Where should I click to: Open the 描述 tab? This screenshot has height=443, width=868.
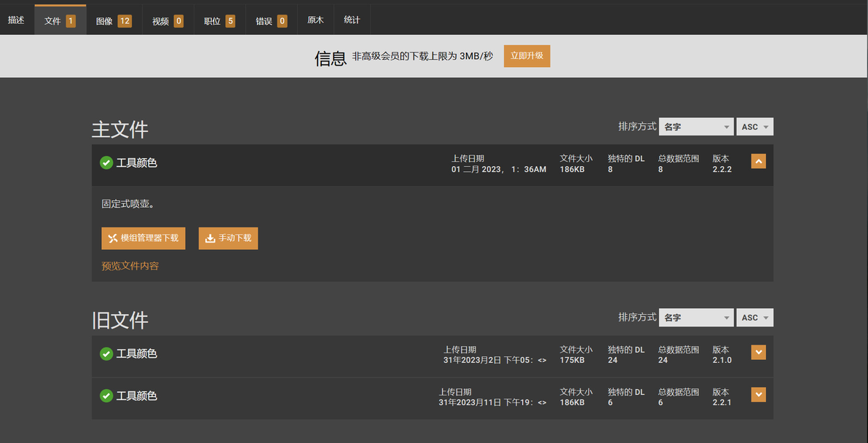tap(16, 20)
